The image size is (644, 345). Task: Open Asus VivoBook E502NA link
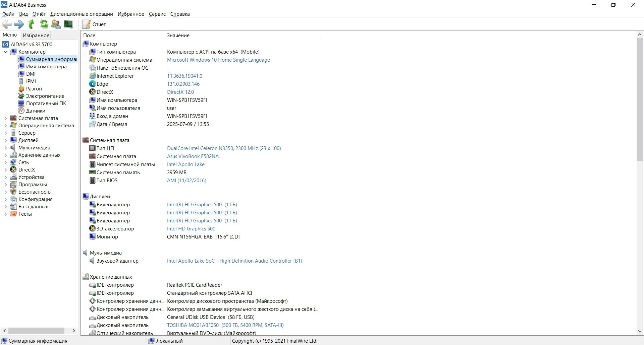coord(193,156)
